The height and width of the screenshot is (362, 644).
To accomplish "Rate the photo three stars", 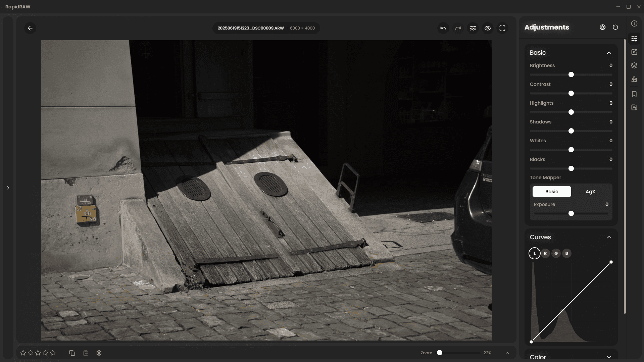I will 38,353.
